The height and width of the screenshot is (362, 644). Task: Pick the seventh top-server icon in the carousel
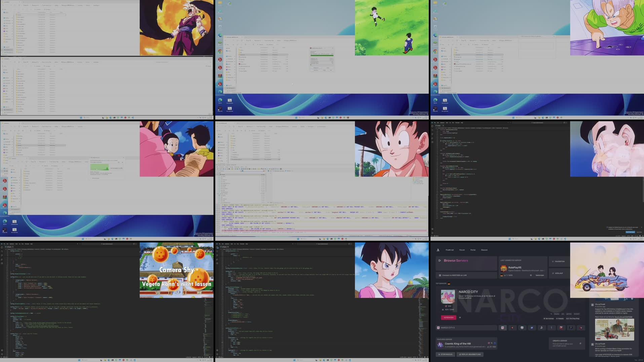coord(561,328)
